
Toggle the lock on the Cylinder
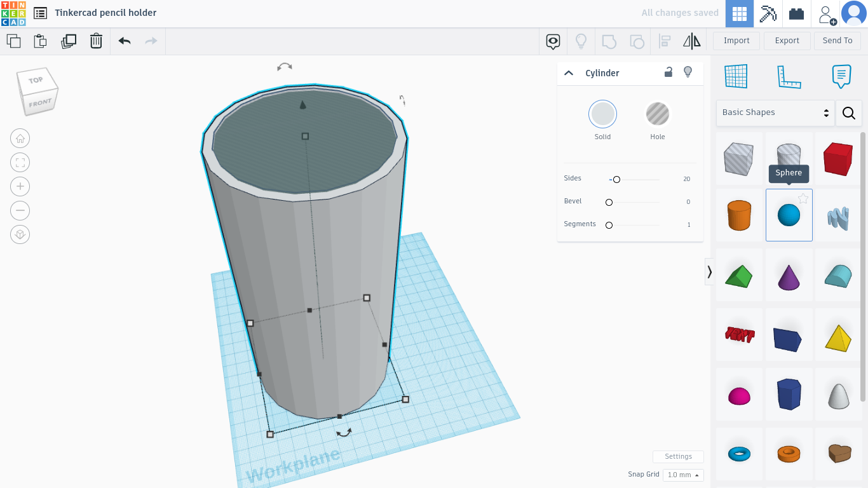point(668,72)
